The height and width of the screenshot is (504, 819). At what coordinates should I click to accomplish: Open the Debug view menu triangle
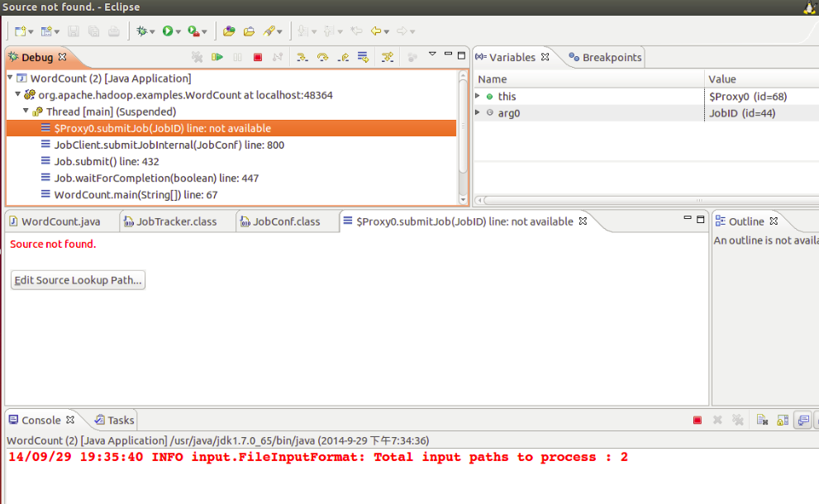click(432, 54)
